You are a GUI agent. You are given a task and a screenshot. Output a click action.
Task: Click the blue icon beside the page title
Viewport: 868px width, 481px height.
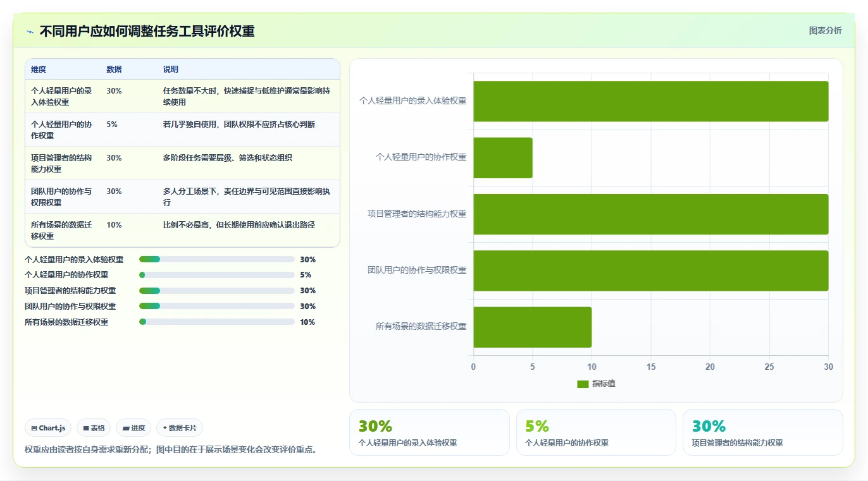[x=30, y=32]
